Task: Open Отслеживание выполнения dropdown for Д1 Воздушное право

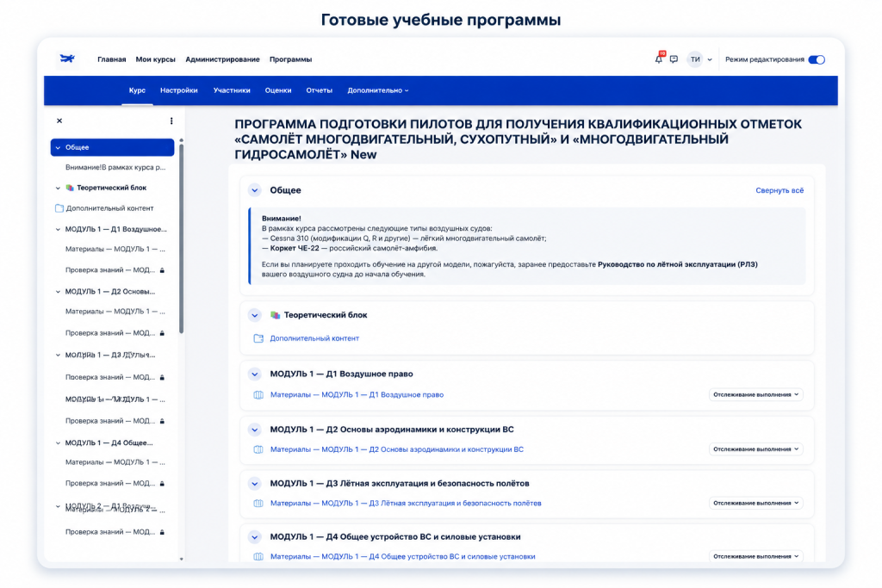Action: 755,394
